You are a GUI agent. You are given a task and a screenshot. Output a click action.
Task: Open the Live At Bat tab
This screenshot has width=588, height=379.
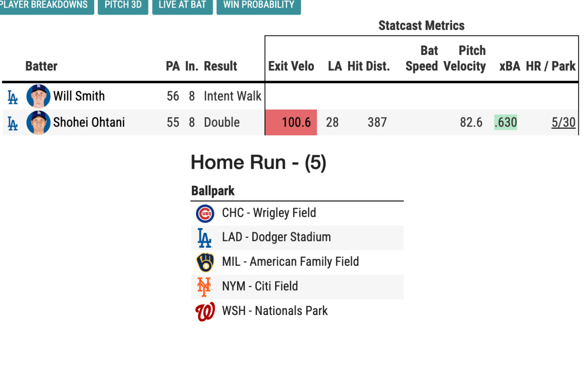coord(182,6)
